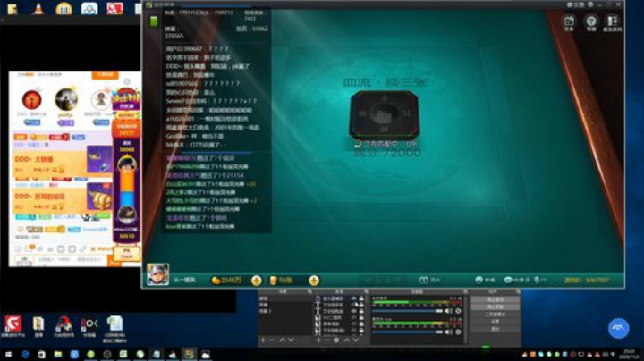
Task: Click the second button in OBS controls
Action: click(x=495, y=306)
